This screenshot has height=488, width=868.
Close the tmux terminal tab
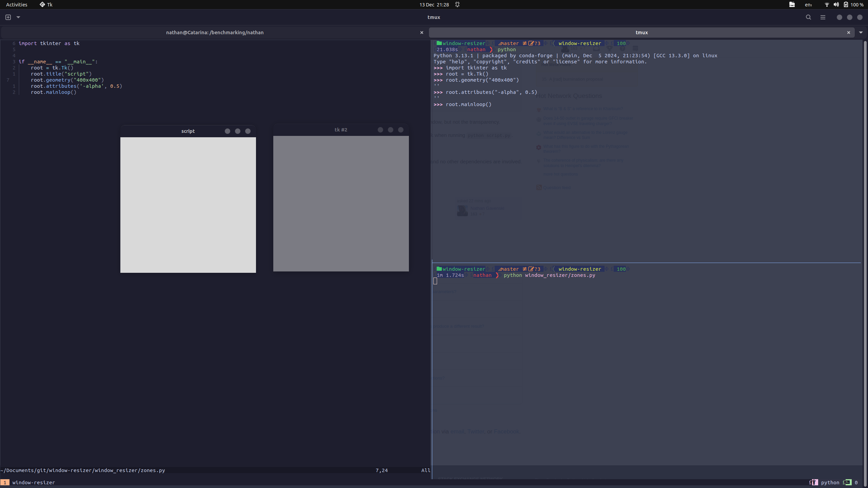pyautogui.click(x=849, y=33)
